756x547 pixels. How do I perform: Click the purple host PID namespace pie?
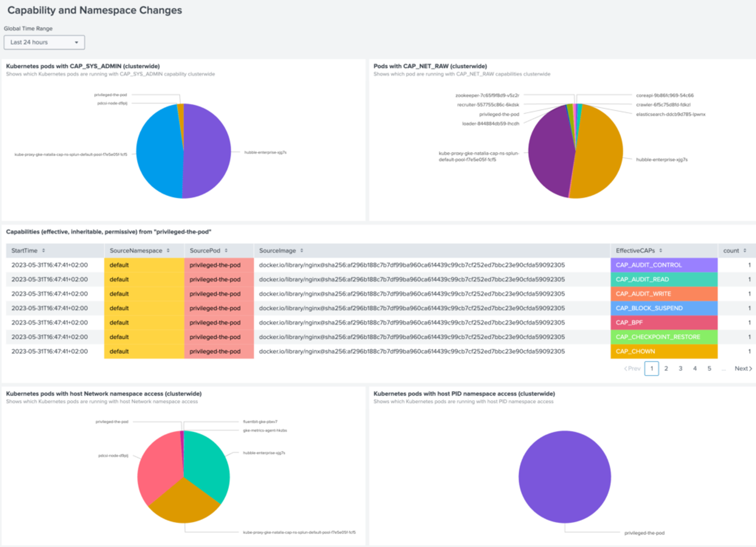pyautogui.click(x=565, y=477)
